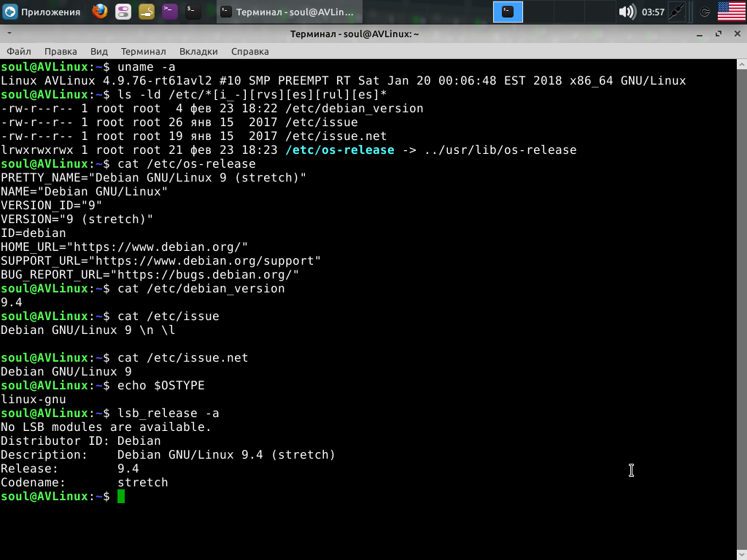Open the Файл menu

(x=19, y=52)
